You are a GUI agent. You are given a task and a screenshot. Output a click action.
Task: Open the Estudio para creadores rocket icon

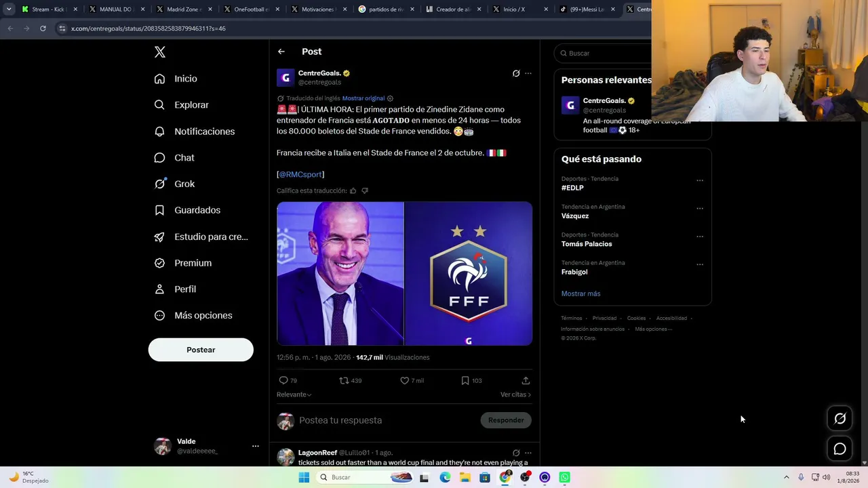pos(159,237)
